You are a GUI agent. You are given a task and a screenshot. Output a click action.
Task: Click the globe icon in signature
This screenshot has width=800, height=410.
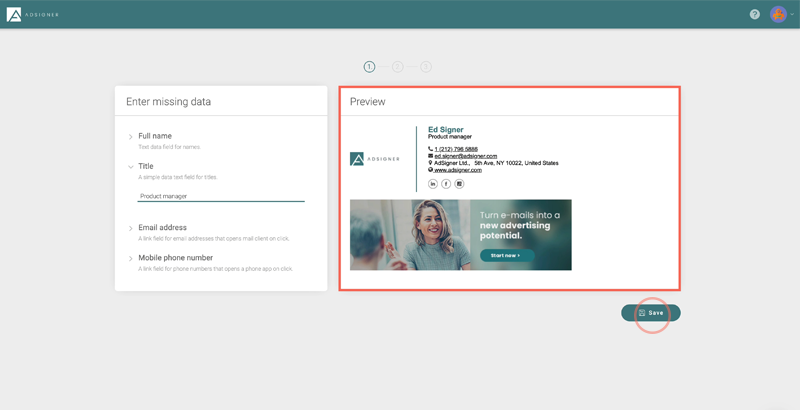tap(431, 170)
